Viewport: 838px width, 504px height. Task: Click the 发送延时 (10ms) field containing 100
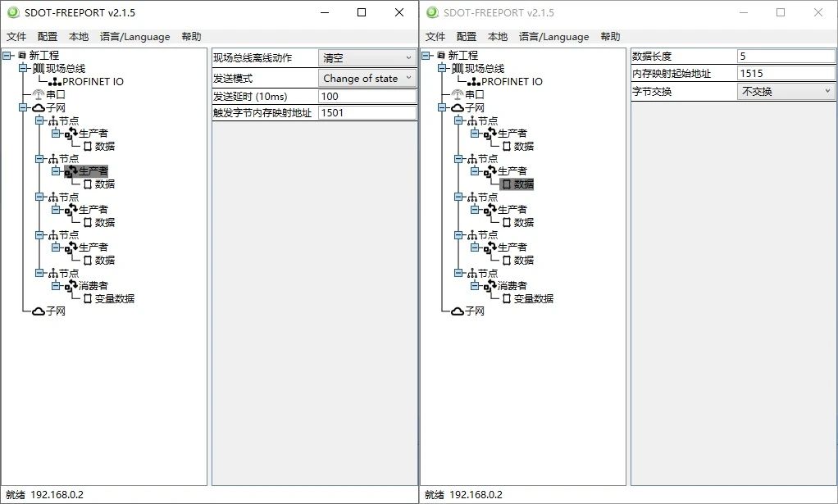click(367, 96)
